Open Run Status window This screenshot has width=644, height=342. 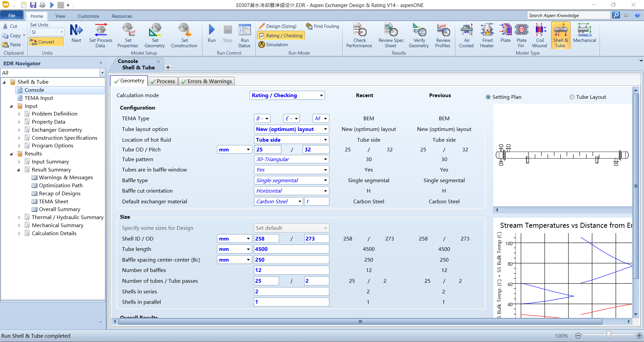click(x=245, y=36)
